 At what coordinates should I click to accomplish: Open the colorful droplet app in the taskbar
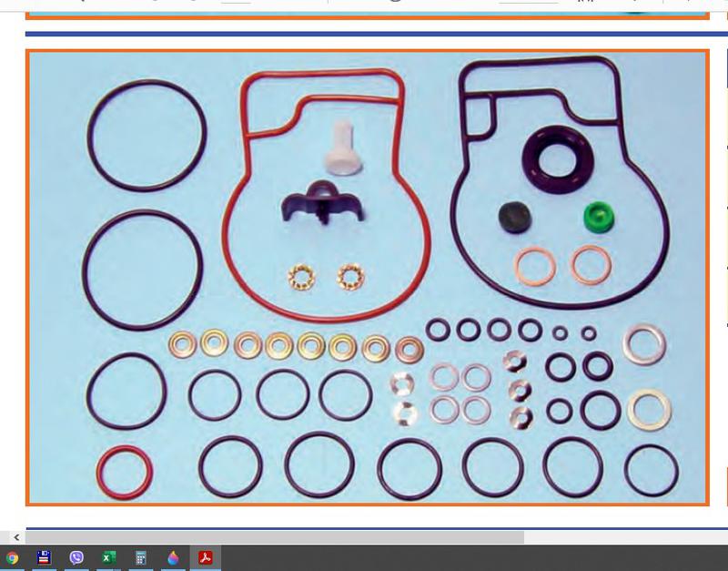click(173, 557)
